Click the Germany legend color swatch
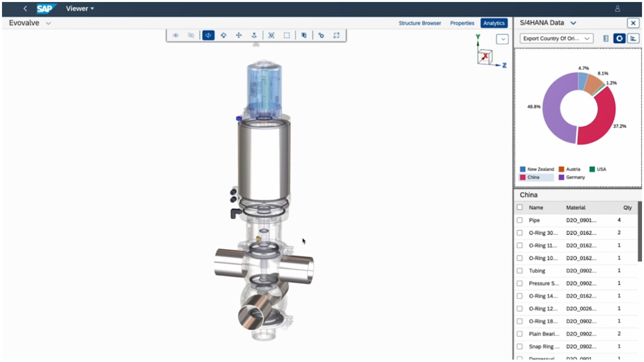 click(x=561, y=177)
